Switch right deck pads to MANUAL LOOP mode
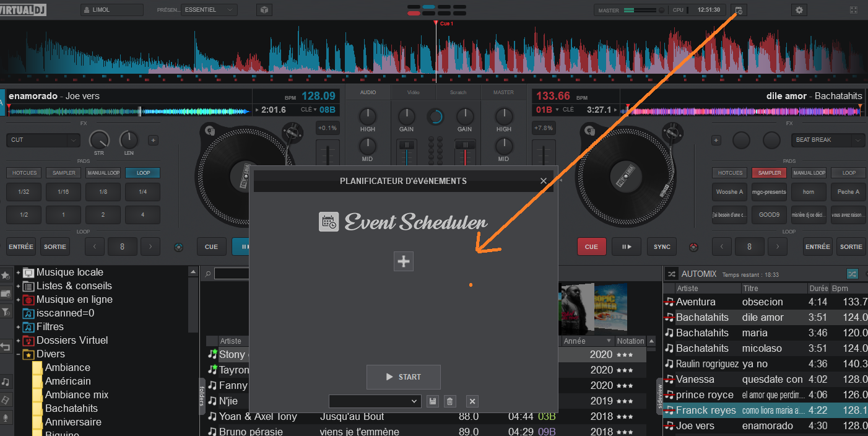868x436 pixels. (x=809, y=173)
